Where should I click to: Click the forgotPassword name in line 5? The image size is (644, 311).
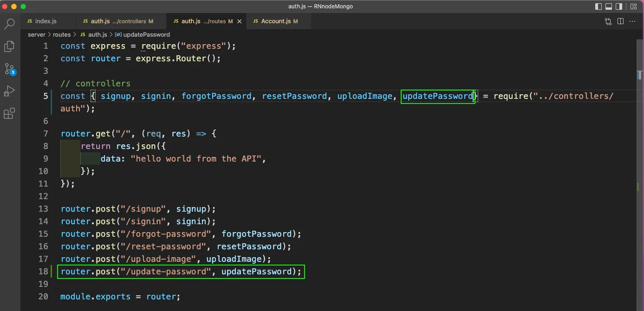[216, 96]
